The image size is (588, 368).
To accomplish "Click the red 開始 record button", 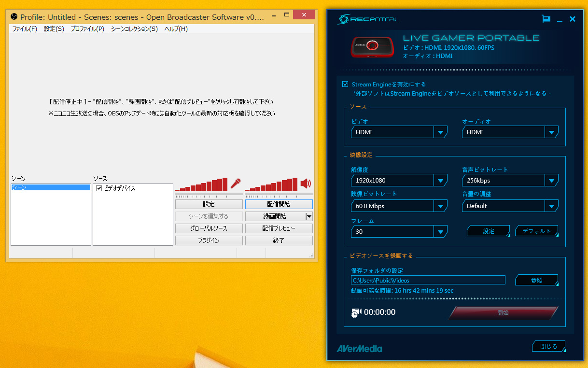I will 503,313.
